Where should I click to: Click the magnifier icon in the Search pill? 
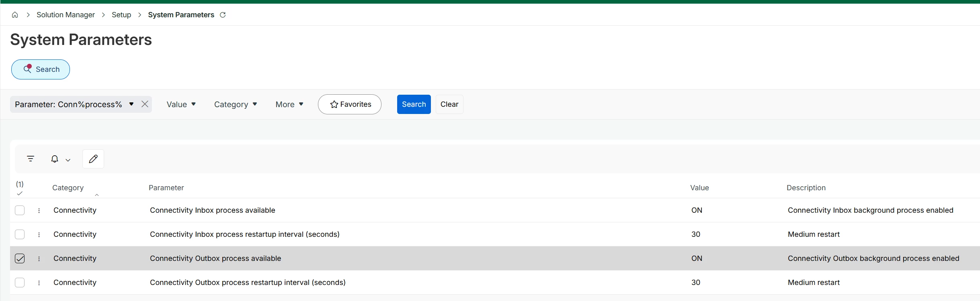coord(27,69)
